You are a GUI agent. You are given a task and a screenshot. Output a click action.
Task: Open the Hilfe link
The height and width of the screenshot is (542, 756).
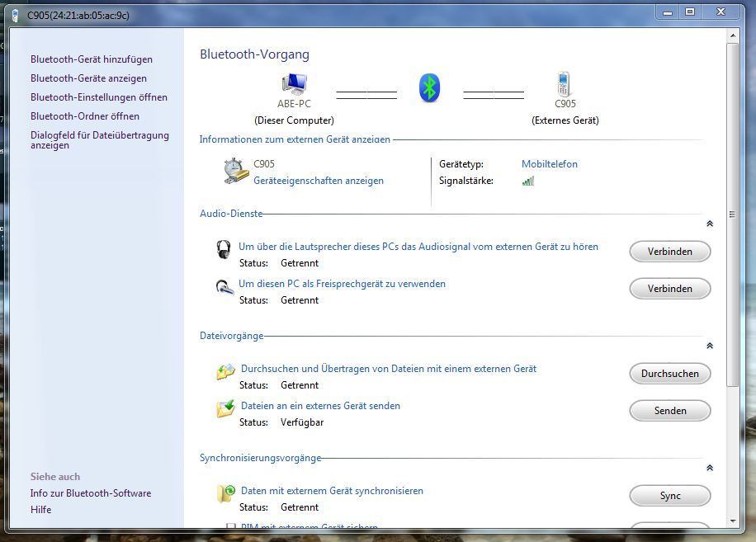(40, 510)
